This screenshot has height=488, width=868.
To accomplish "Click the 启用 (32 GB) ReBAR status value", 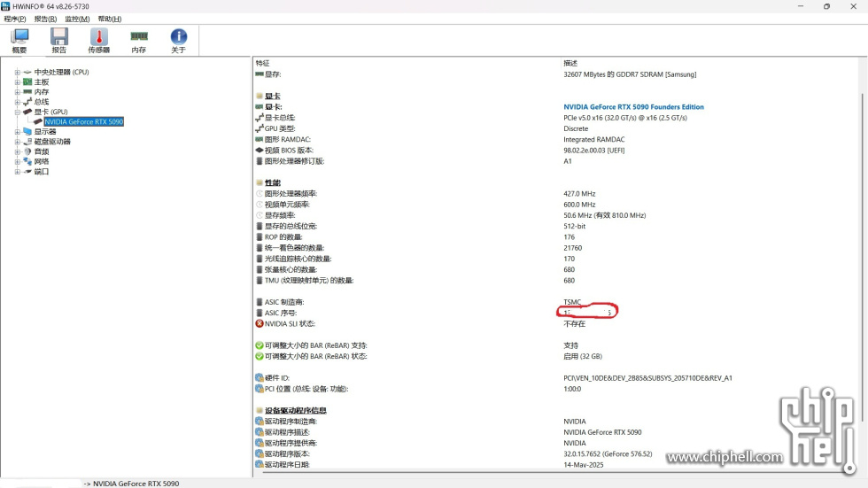I will [583, 356].
